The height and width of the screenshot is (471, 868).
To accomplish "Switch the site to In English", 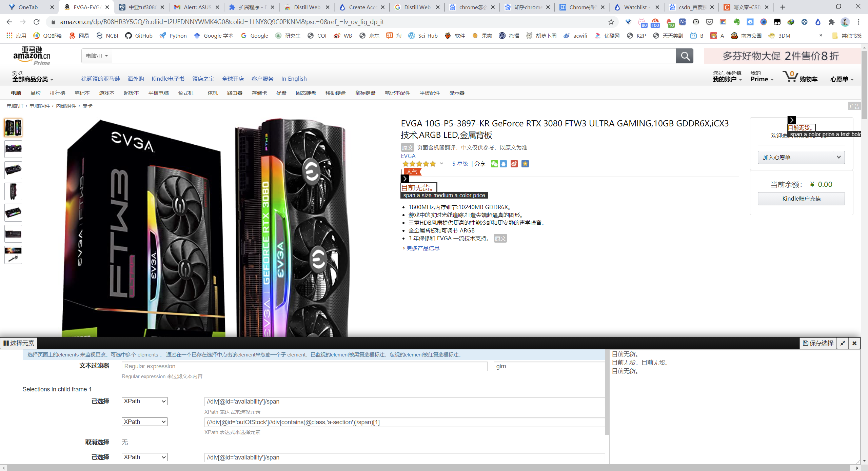I will tap(294, 79).
